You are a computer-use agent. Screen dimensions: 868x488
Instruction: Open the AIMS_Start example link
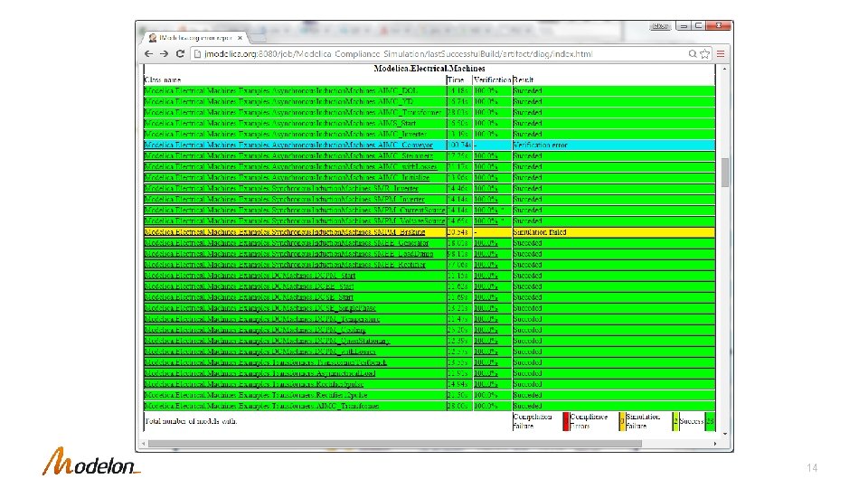tap(280, 124)
